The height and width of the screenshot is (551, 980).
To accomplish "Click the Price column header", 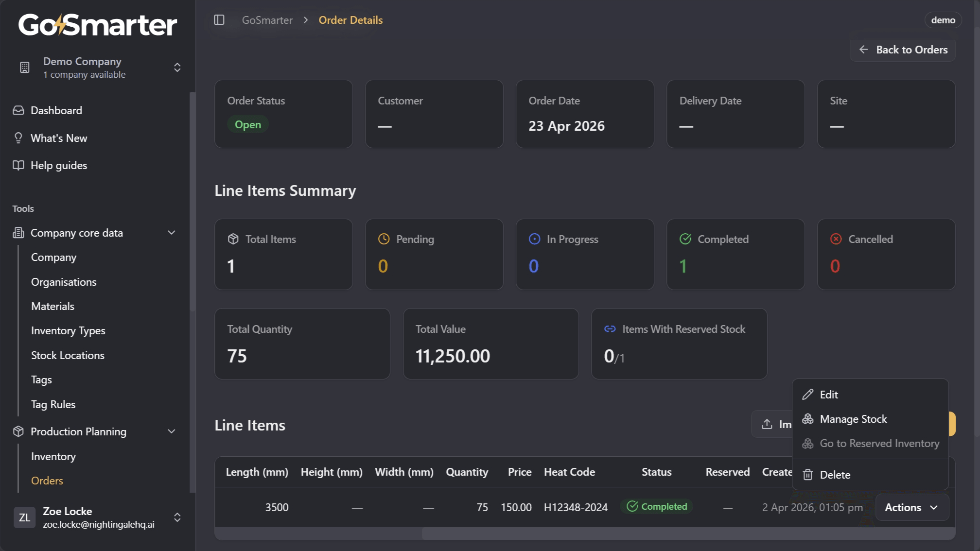I will click(520, 472).
